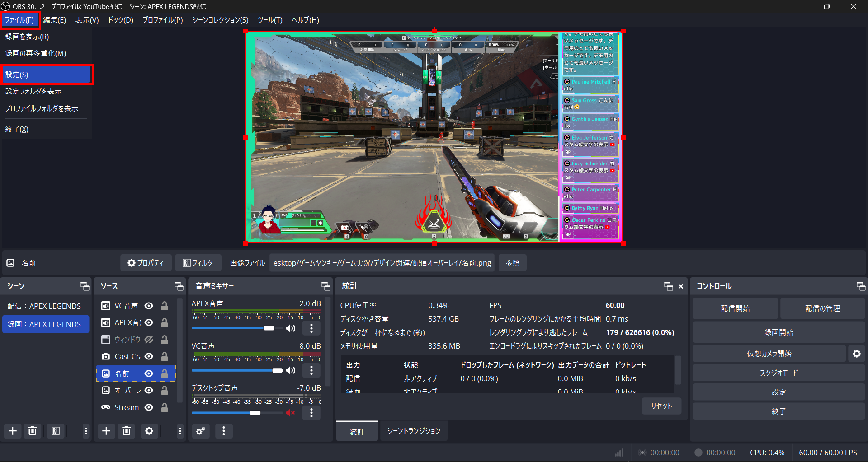Open scene filters icon in Scenes panel
This screenshot has width=868, height=462.
point(56,431)
